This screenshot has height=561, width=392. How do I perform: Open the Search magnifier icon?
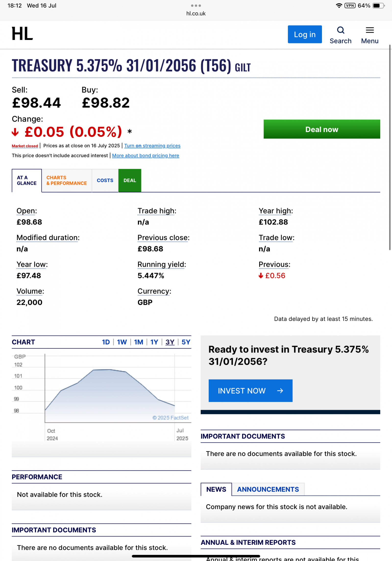coord(340,30)
